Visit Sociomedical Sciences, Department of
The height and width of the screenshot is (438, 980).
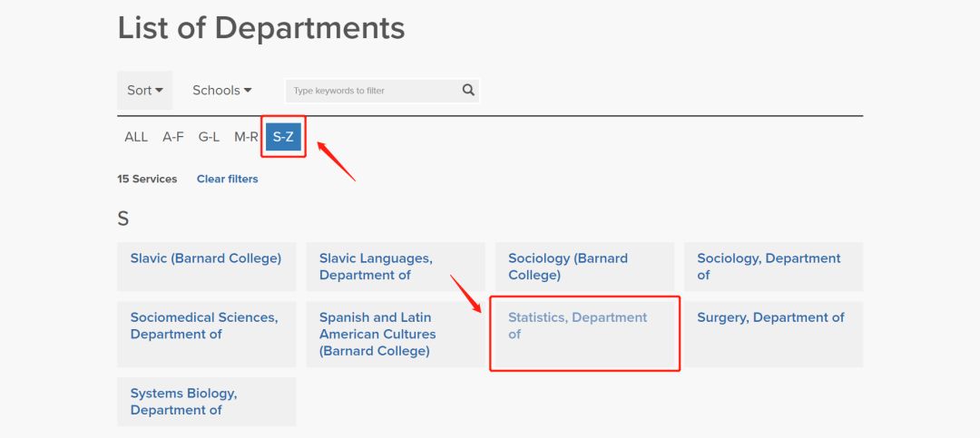[204, 326]
